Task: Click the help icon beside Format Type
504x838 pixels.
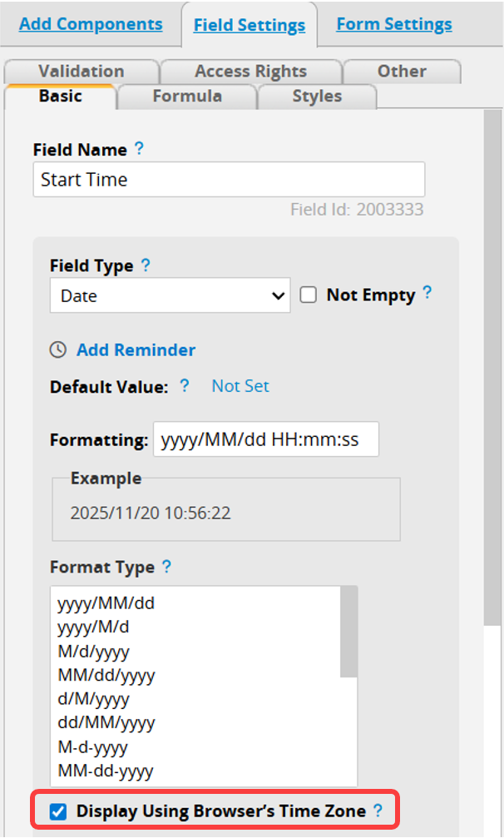Action: [x=166, y=566]
